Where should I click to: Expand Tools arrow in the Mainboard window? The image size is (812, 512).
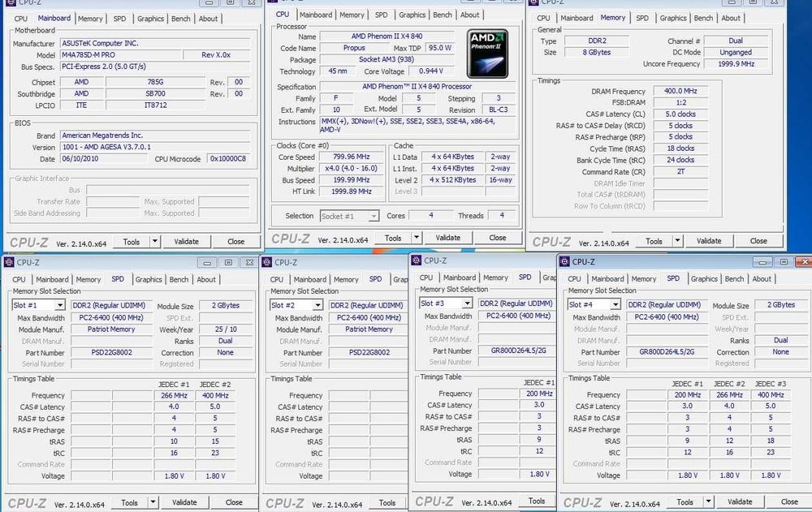tap(155, 241)
